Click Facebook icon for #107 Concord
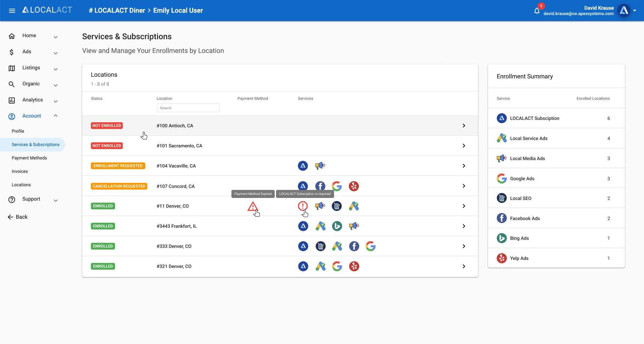644x344 pixels. (320, 186)
